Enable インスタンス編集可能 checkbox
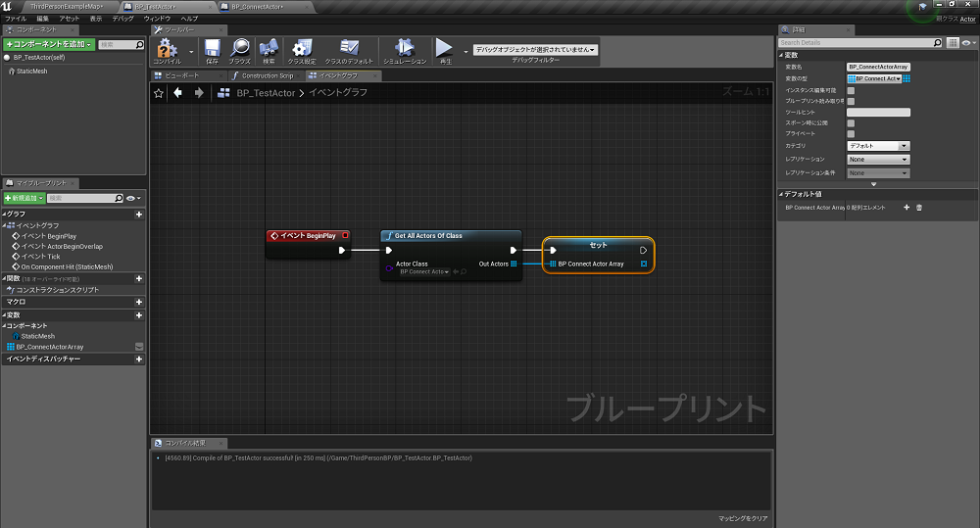The height and width of the screenshot is (528, 980). click(851, 90)
